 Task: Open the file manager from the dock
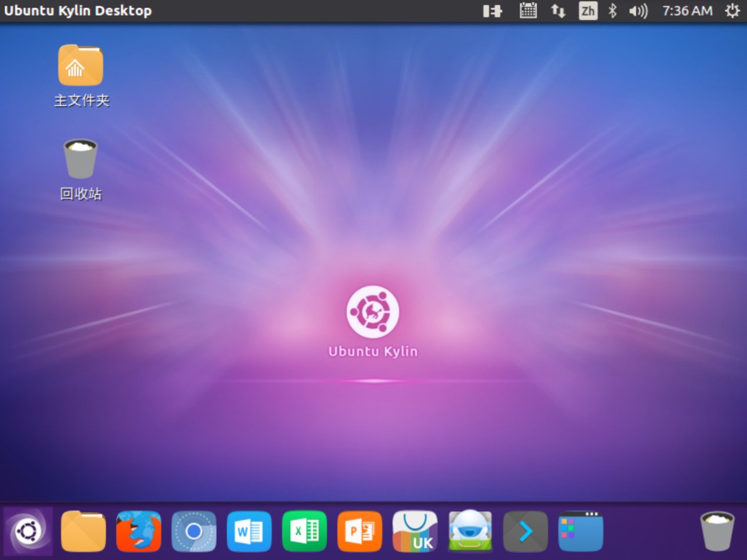coord(83,531)
